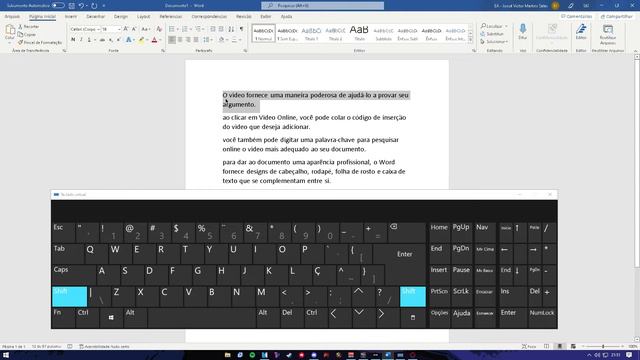
Task: Click the Foco (Focus) mode icon
Action: pyautogui.click(x=529, y=347)
